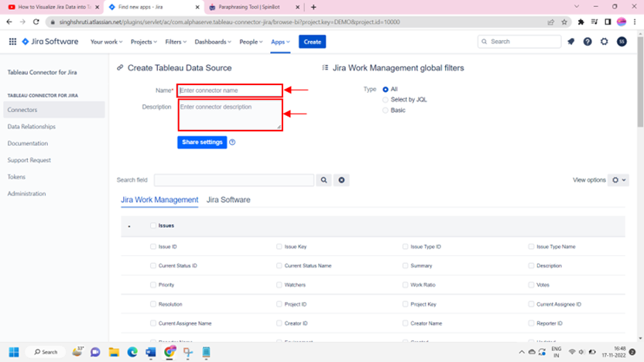Open the Your work dropdown
Image resolution: width=644 pixels, height=362 pixels.
(106, 42)
